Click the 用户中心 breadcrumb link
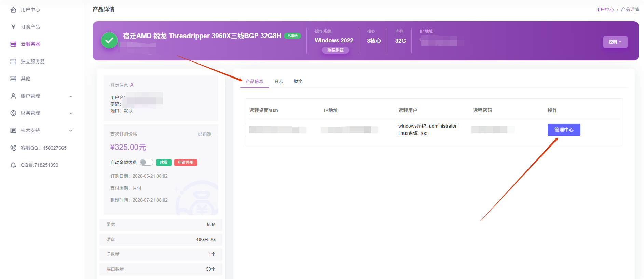The image size is (644, 279). tap(605, 10)
